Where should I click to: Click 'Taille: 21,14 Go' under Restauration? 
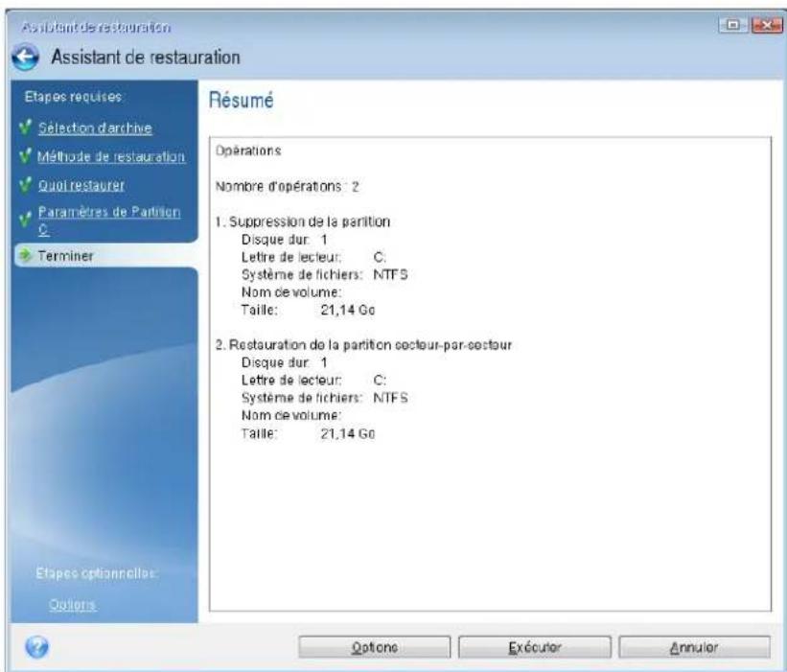(308, 433)
